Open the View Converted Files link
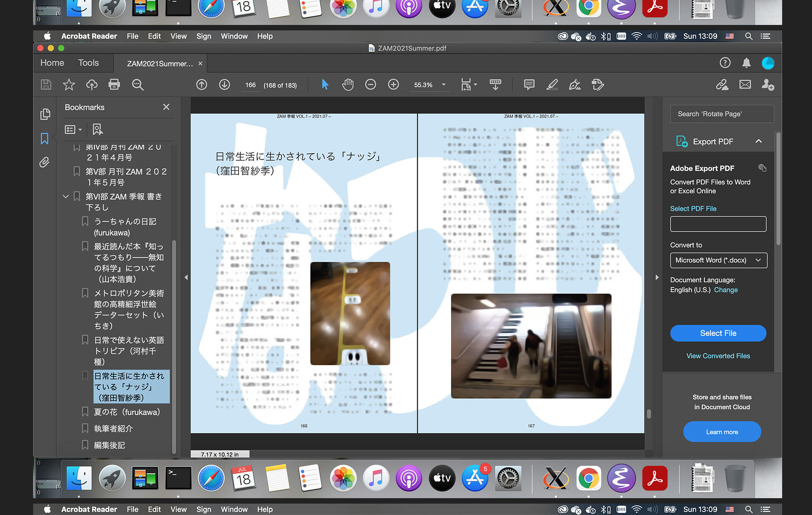 coord(718,356)
